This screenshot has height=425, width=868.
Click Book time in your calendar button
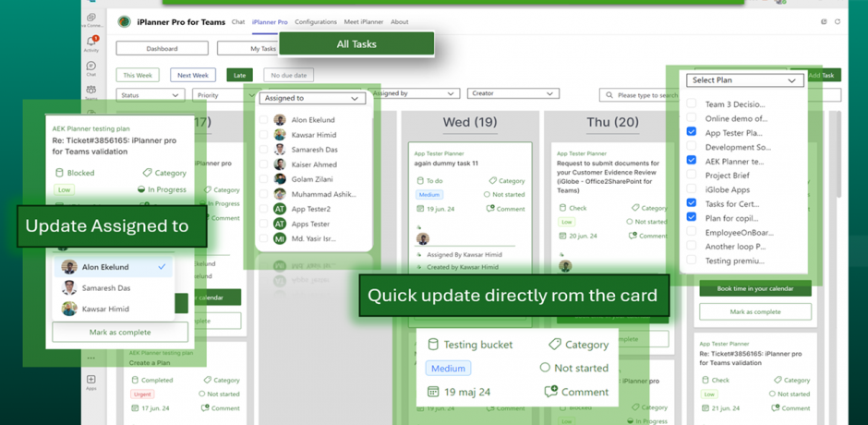755,288
